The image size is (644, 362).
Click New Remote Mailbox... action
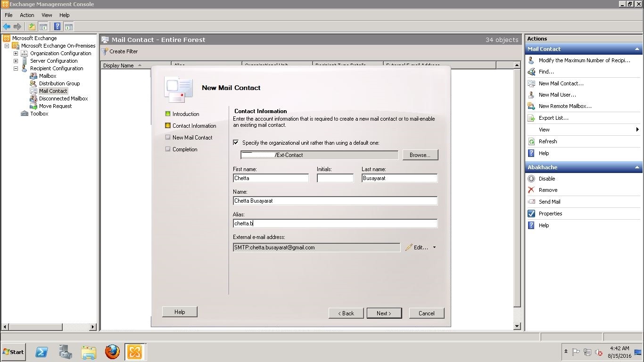(x=565, y=106)
